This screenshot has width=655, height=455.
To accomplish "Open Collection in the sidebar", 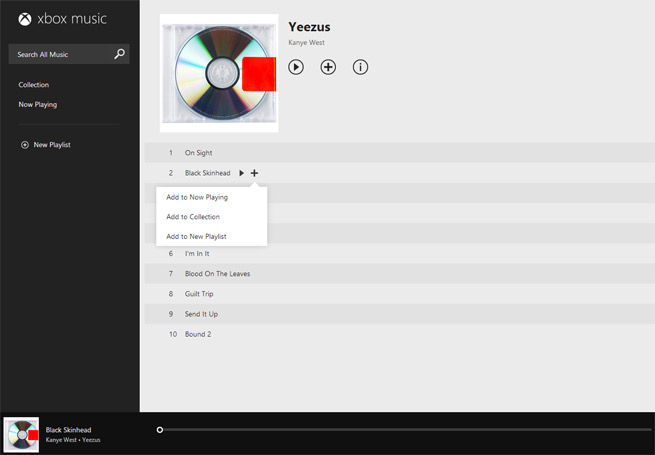I will 34,85.
